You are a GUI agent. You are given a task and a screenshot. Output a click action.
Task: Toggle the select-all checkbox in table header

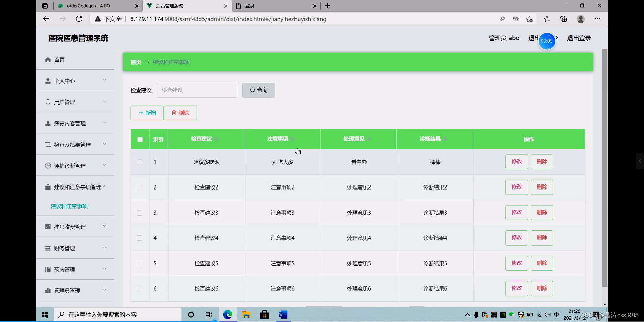click(140, 139)
